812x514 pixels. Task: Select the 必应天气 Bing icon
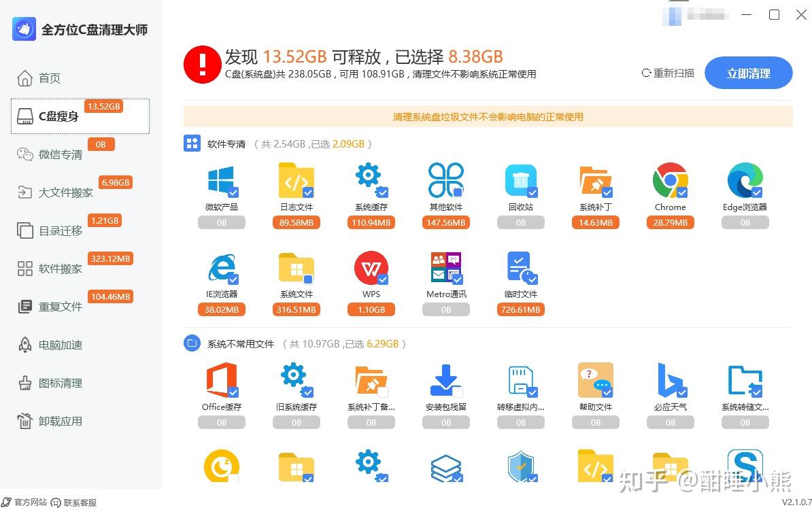point(672,380)
